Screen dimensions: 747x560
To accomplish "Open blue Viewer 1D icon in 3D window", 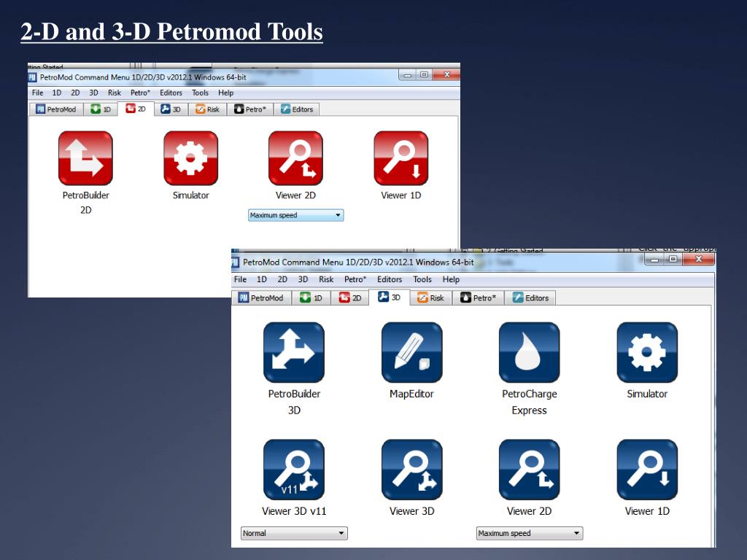I will [x=647, y=470].
